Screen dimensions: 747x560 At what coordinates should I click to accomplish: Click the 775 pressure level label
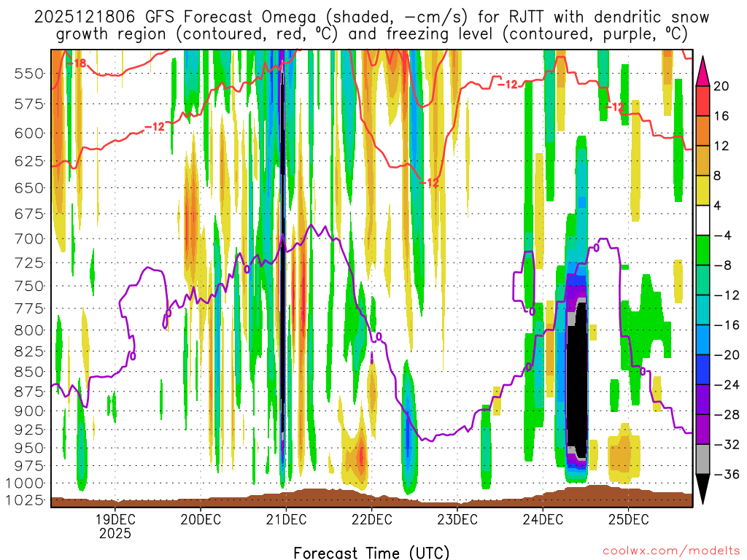tap(28, 308)
